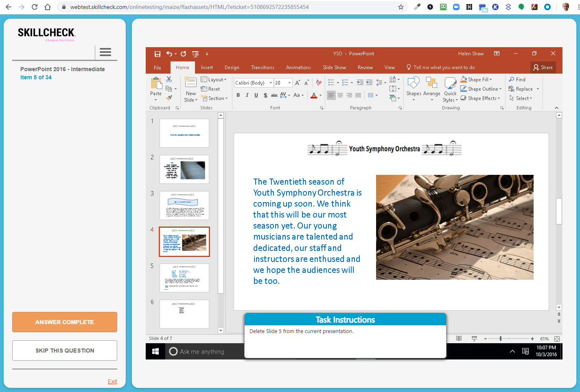Click the Cut scissors icon
The width and height of the screenshot is (580, 392).
169,79
